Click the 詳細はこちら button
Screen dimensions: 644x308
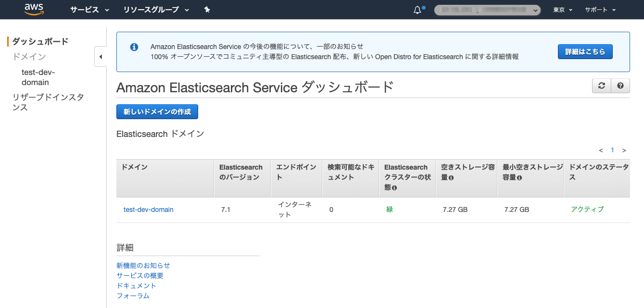tap(585, 51)
